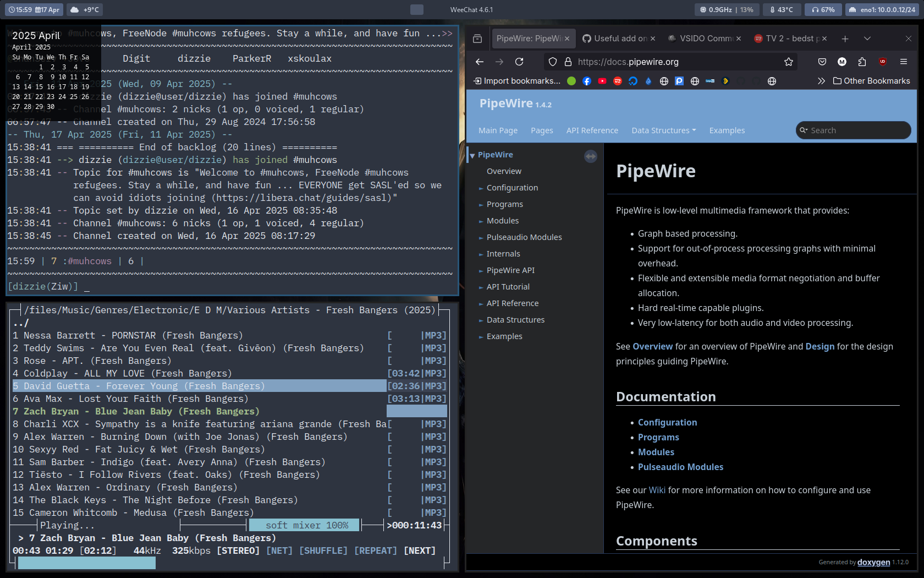Click the 43°C temperature indicator
This screenshot has width=924, height=578.
point(781,9)
